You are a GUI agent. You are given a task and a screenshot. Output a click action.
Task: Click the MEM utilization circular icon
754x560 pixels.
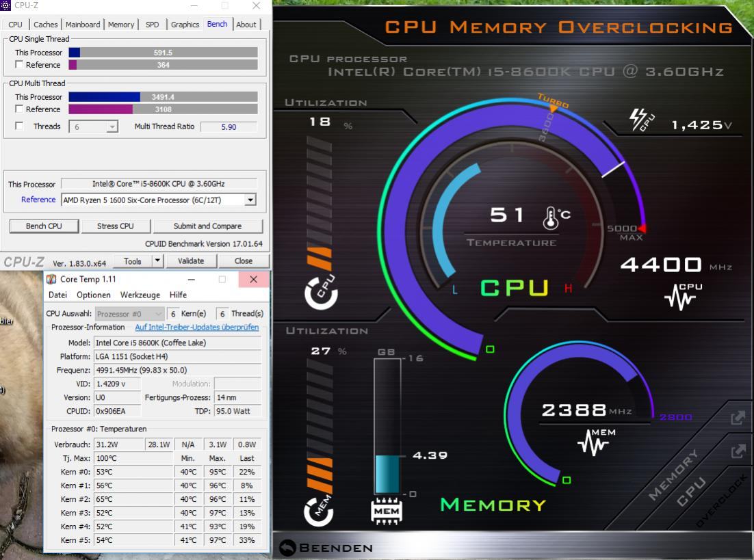point(319,511)
